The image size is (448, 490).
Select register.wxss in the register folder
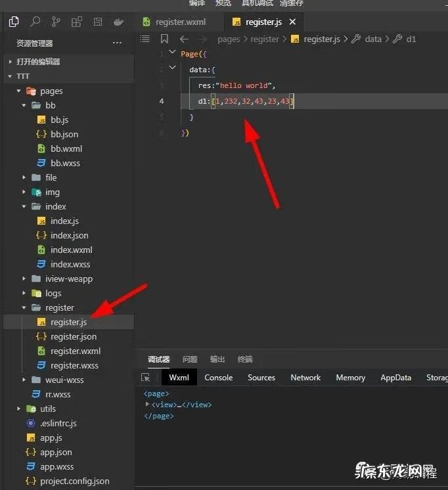[74, 365]
